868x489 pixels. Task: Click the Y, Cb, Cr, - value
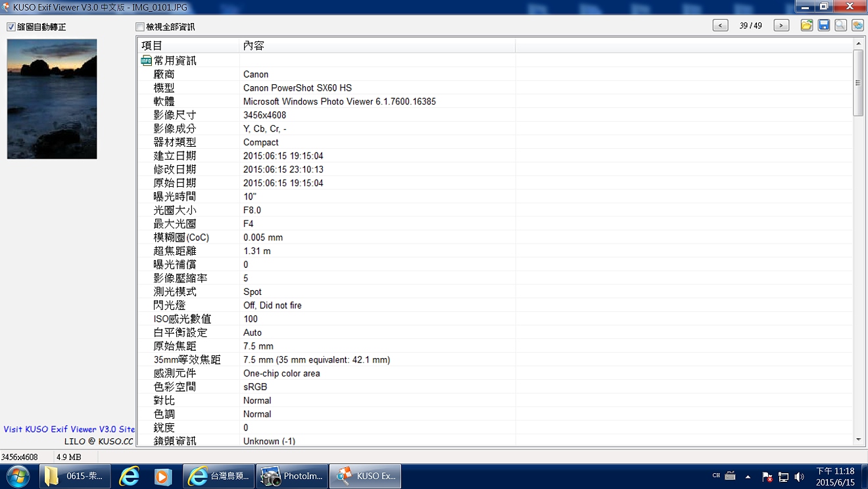click(264, 129)
